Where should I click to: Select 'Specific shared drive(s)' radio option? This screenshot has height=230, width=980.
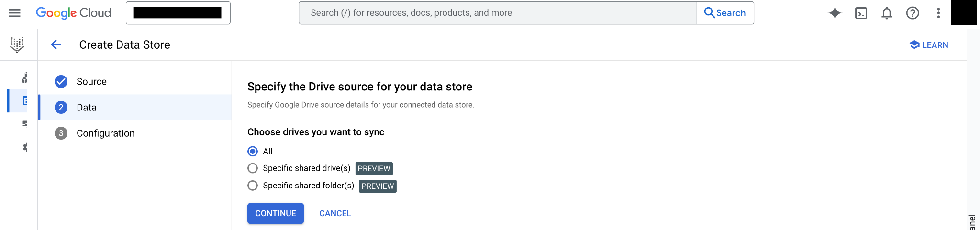tap(253, 168)
